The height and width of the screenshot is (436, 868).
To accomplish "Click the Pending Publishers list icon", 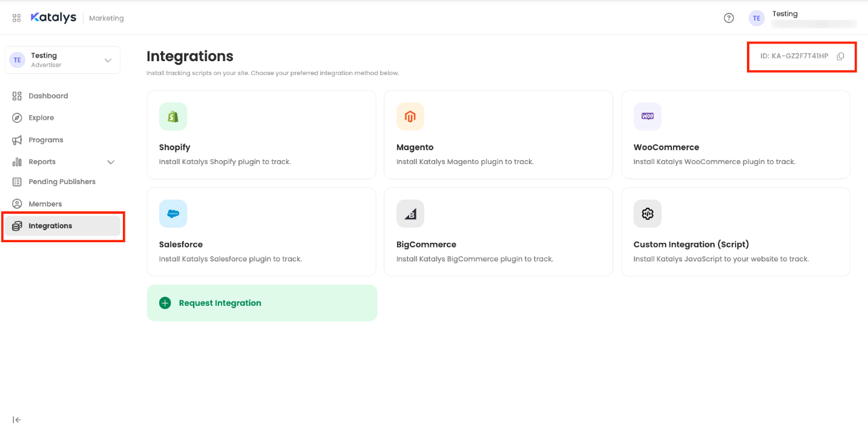I will coord(17,182).
